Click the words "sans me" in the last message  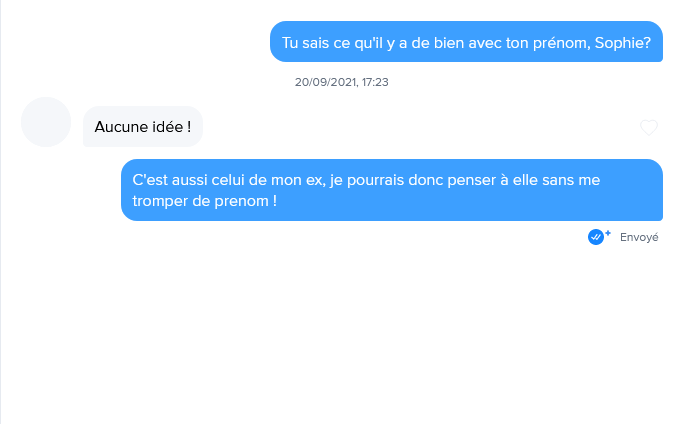[x=572, y=180]
